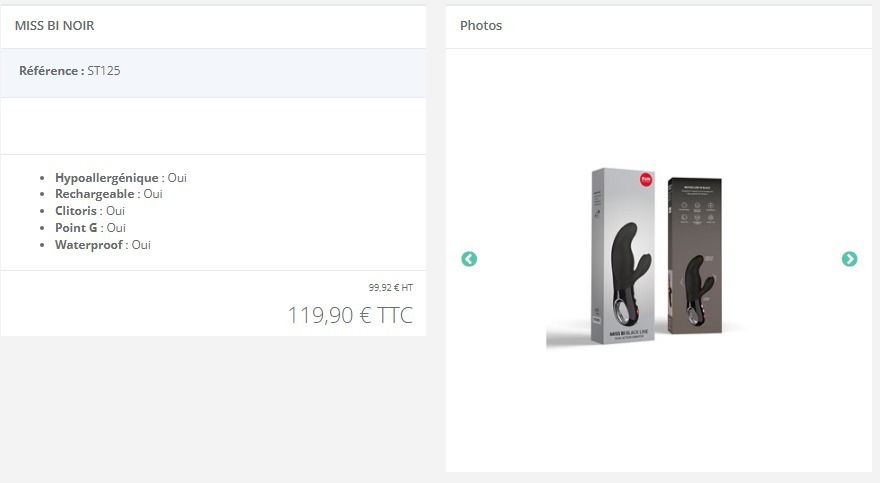Viewport: 880px width, 483px height.
Task: Select the 99,92 € HT price
Action: coord(391,288)
